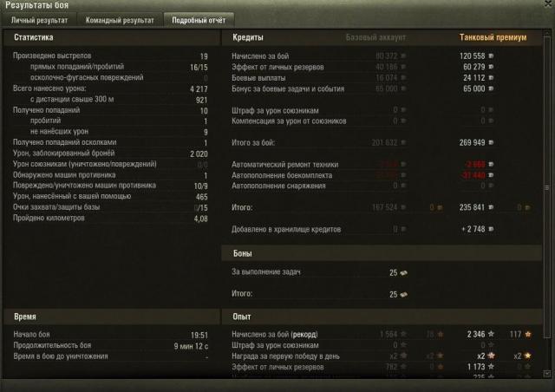Click the Всего нанесено урона value 4 217
This screenshot has height=392, width=555.
click(x=199, y=88)
